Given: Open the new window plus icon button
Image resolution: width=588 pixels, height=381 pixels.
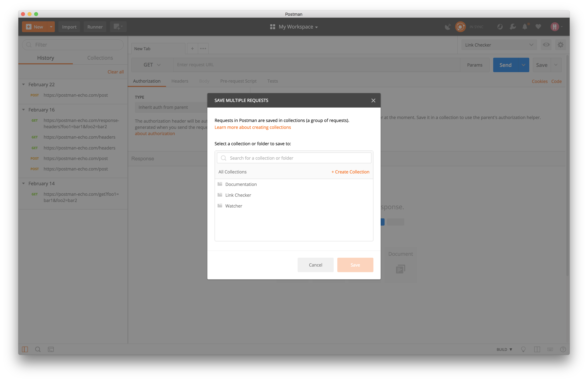Looking at the screenshot, I should [118, 27].
